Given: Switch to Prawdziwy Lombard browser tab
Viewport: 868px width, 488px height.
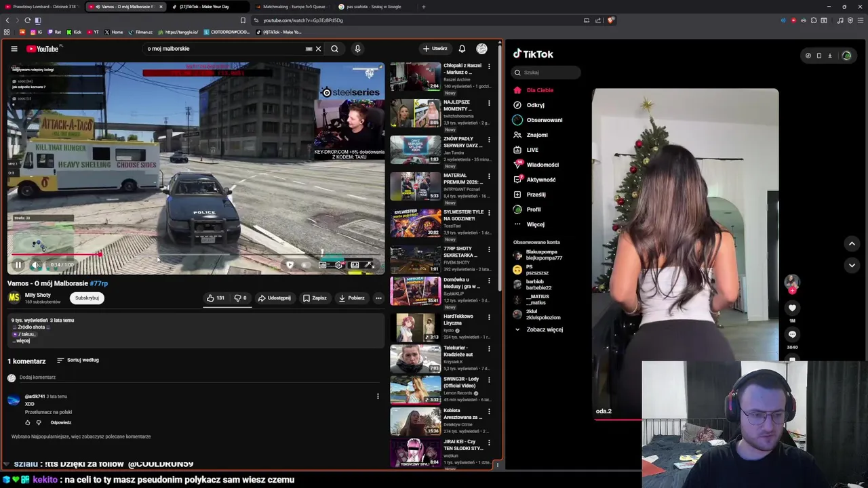Looking at the screenshot, I should pos(42,7).
